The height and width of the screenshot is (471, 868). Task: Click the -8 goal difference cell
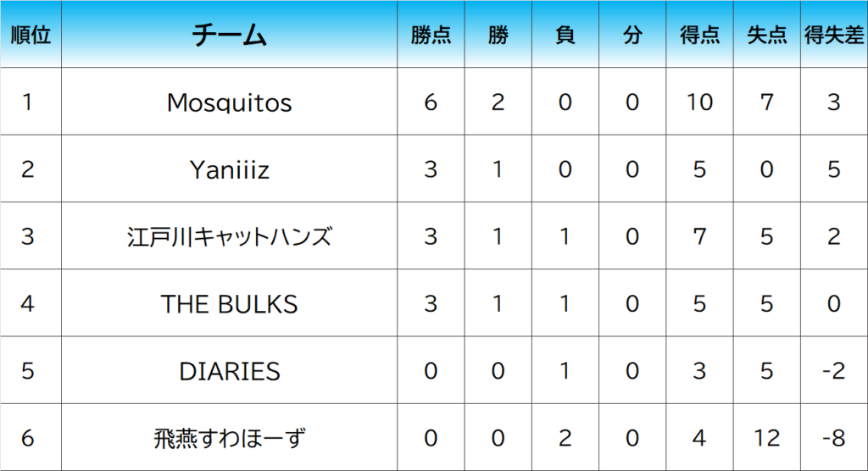point(834,438)
